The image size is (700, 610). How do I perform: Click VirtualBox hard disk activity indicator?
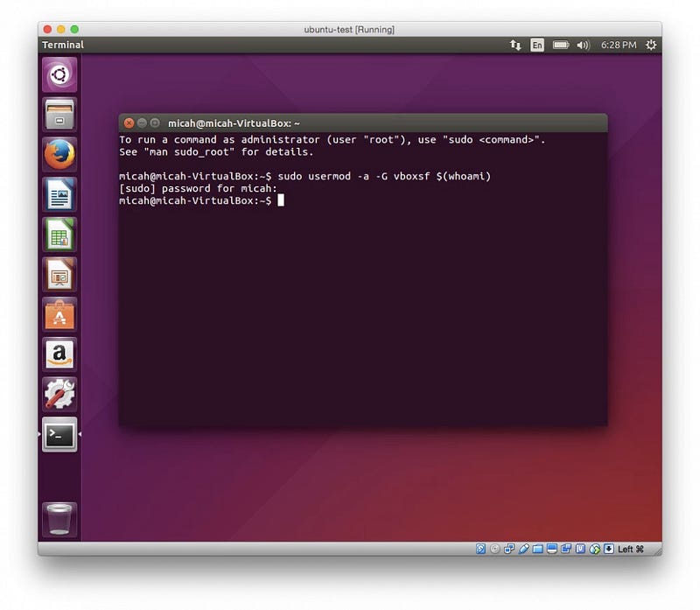pyautogui.click(x=480, y=549)
